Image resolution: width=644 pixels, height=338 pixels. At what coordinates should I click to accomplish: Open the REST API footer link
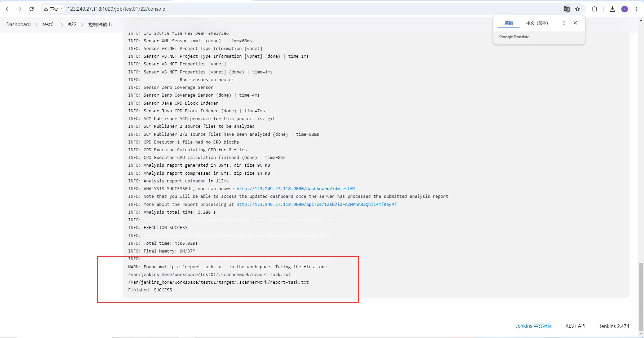pyautogui.click(x=575, y=326)
